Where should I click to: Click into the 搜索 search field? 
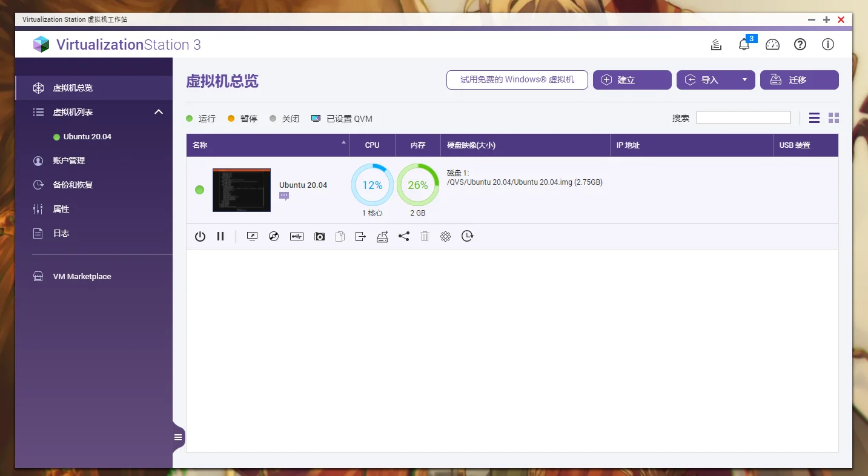tap(743, 117)
